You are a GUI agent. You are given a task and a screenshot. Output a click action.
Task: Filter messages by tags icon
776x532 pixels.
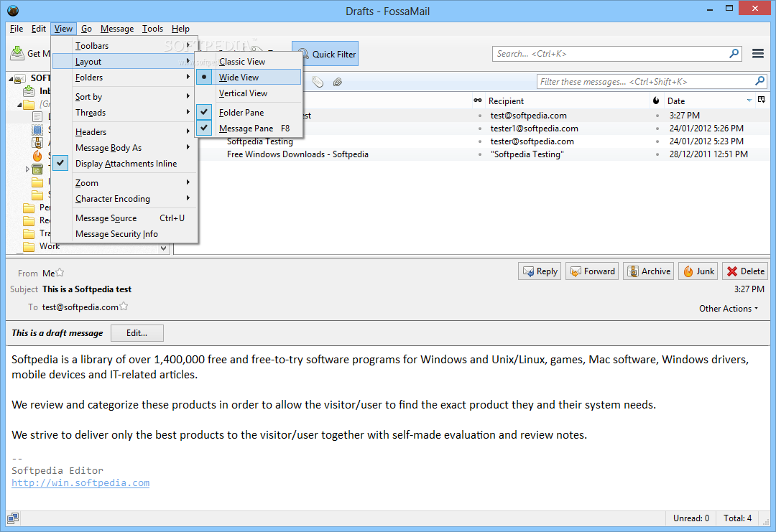(x=318, y=82)
